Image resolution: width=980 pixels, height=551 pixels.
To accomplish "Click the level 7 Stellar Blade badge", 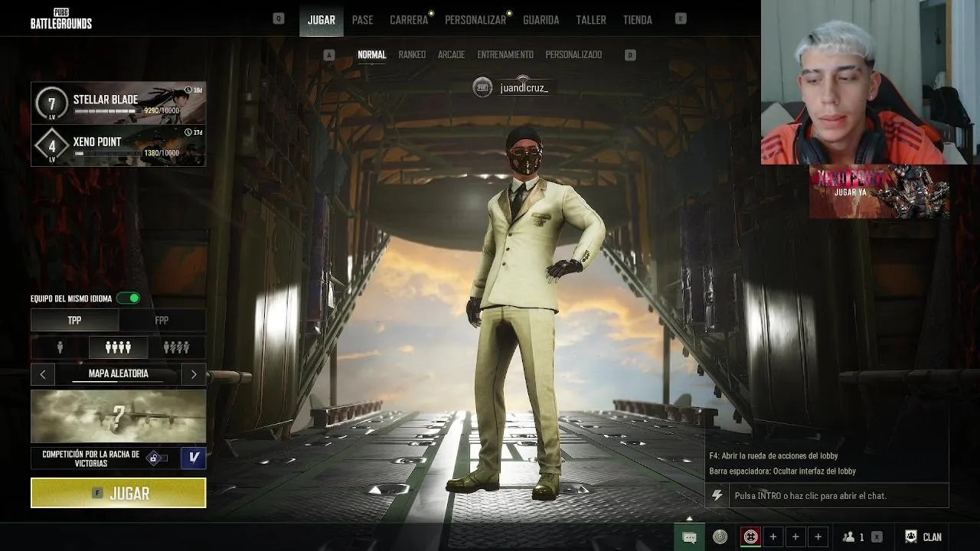I will tap(52, 104).
